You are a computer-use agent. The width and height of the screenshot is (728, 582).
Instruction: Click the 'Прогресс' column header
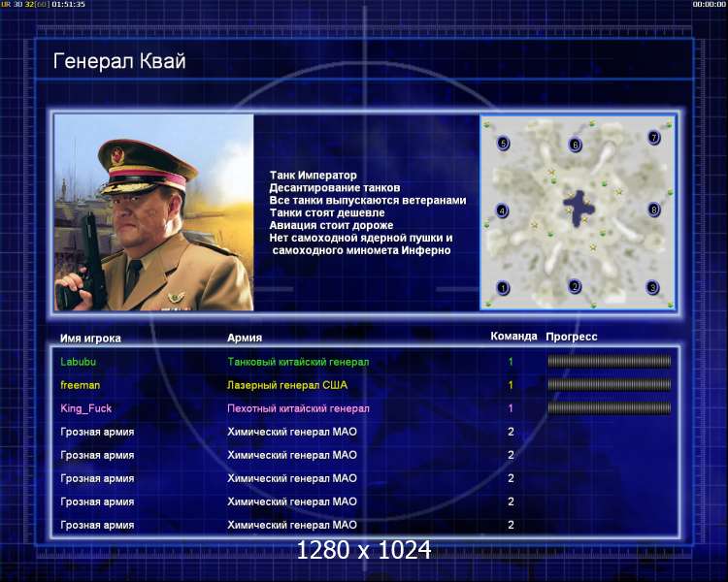point(572,337)
